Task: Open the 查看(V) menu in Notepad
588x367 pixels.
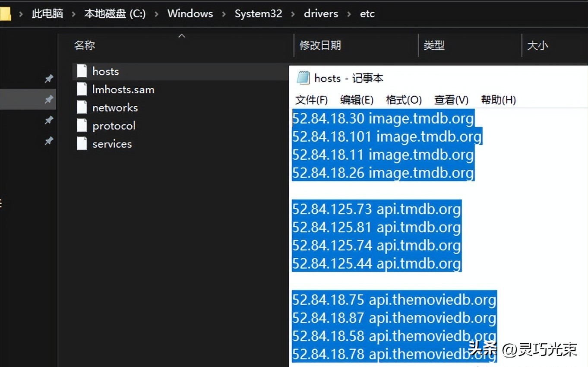Action: tap(451, 100)
